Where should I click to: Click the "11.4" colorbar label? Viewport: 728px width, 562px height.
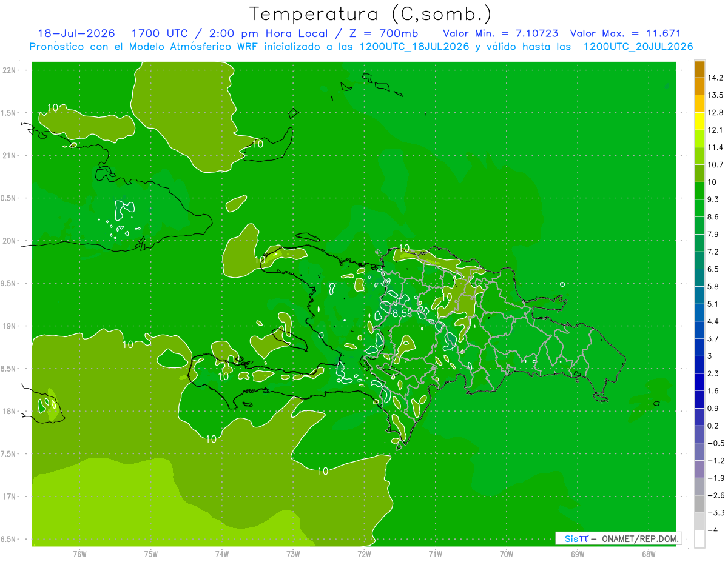pos(715,147)
